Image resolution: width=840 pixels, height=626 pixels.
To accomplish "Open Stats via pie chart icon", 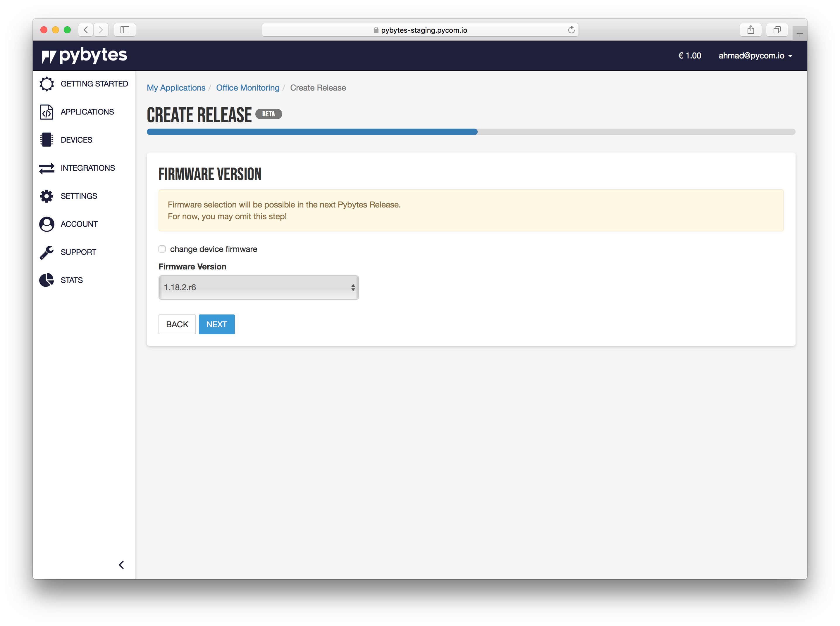I will tap(47, 280).
